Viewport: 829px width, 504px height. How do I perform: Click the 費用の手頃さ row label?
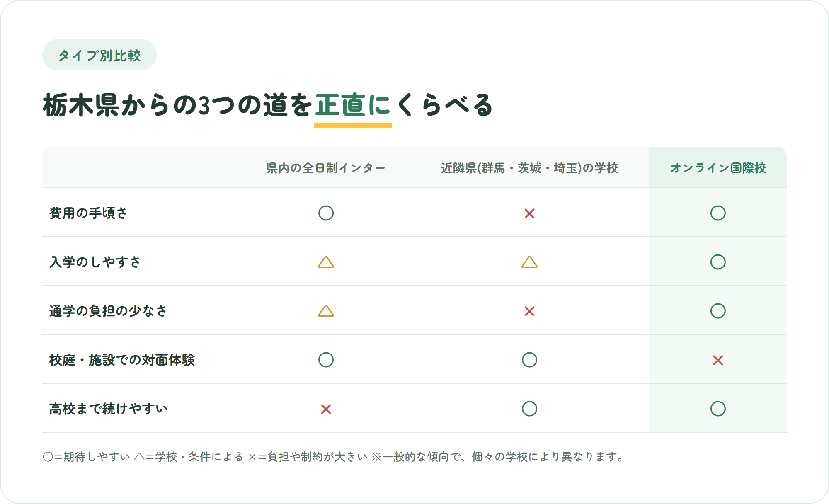tap(88, 213)
